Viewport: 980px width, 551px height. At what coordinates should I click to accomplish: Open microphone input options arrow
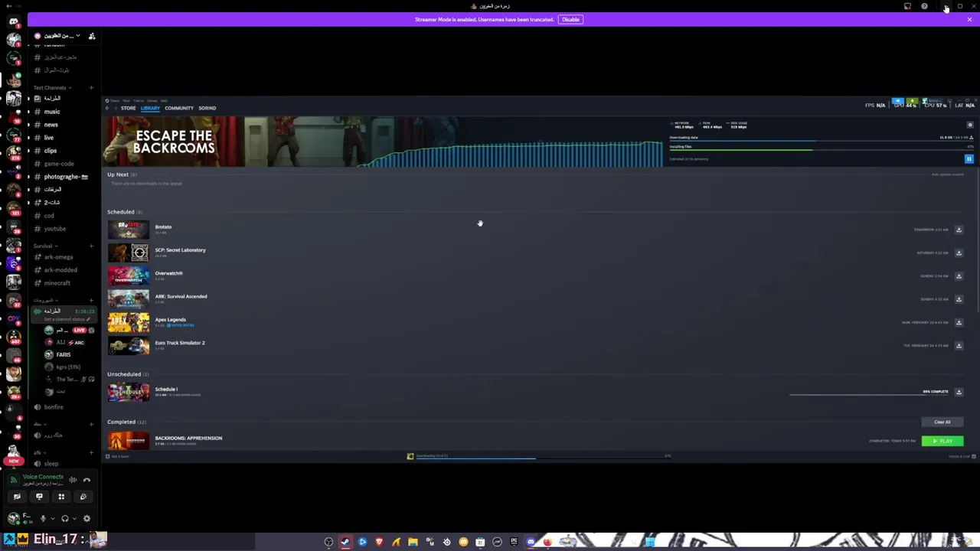52,519
